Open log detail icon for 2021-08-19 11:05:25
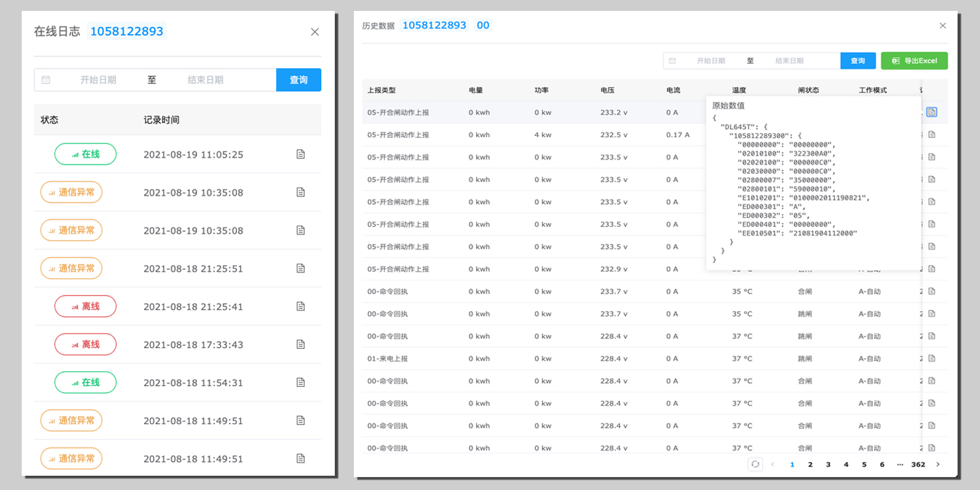This screenshot has height=490, width=980. [x=301, y=154]
